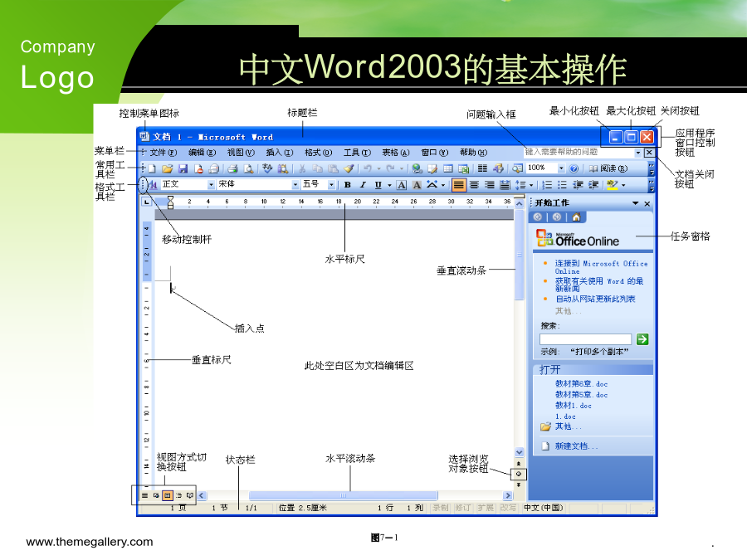Image resolution: width=747 pixels, height=560 pixels.
Task: Show the Drawing toolbar icon
Action: (498, 168)
